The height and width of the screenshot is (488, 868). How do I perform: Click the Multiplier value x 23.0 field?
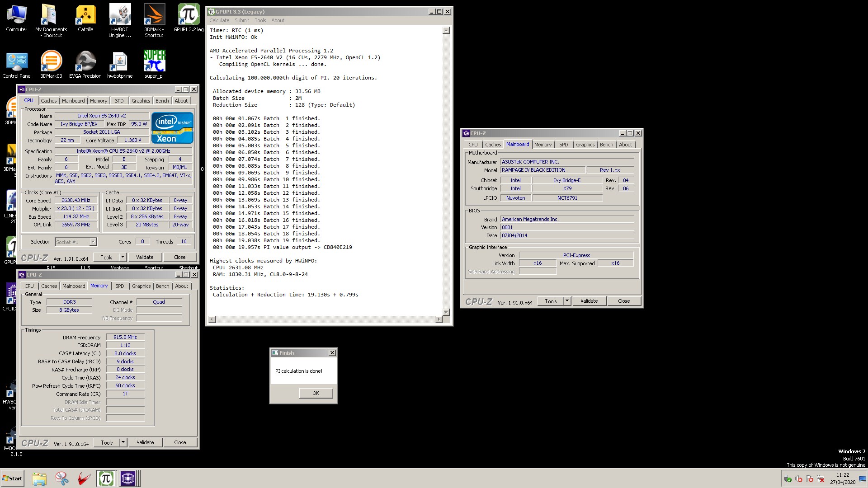pyautogui.click(x=76, y=208)
